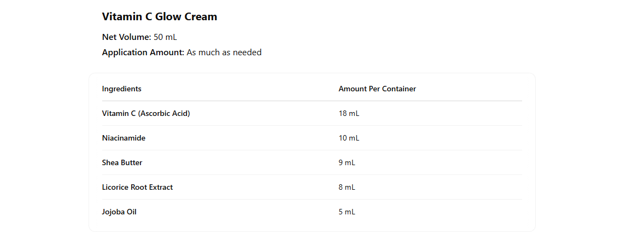Click the 8 mL amount value
The height and width of the screenshot is (245, 644).
click(x=347, y=187)
